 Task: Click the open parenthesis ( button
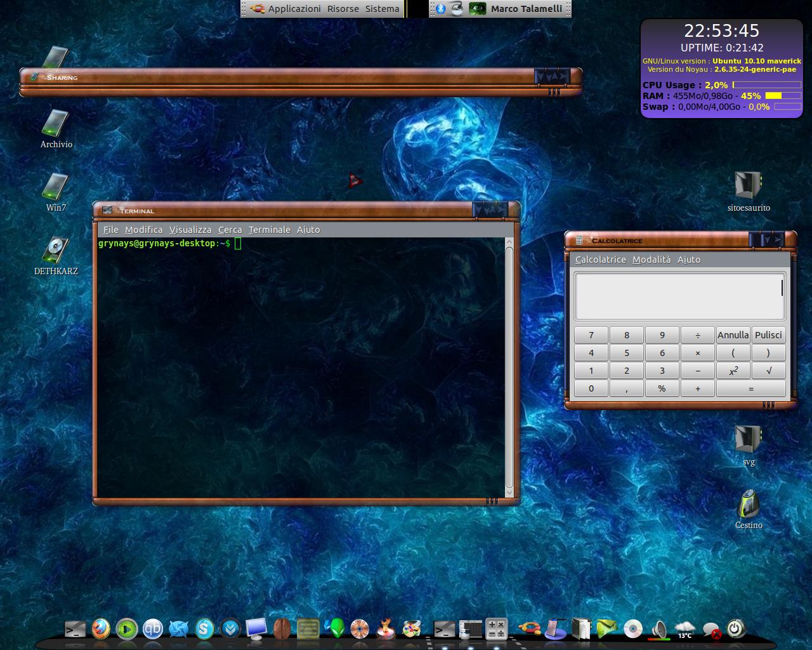tap(733, 353)
